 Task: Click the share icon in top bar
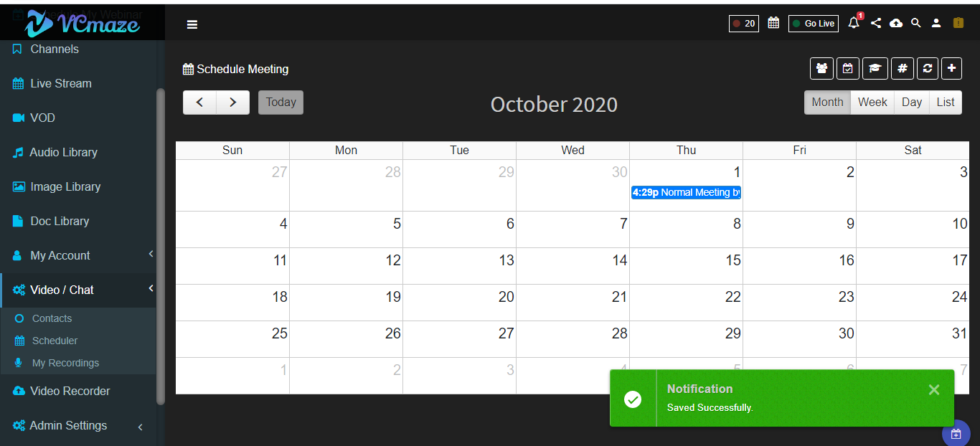[876, 23]
